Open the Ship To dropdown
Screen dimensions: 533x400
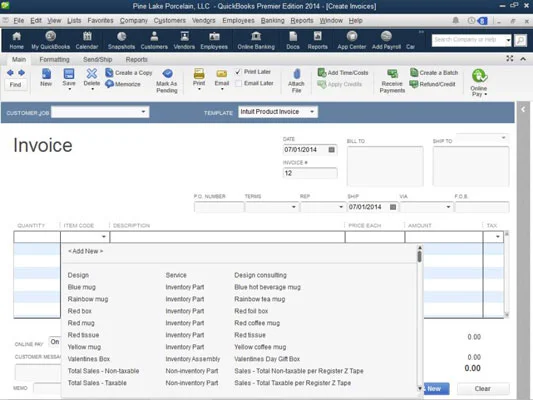tap(503, 138)
